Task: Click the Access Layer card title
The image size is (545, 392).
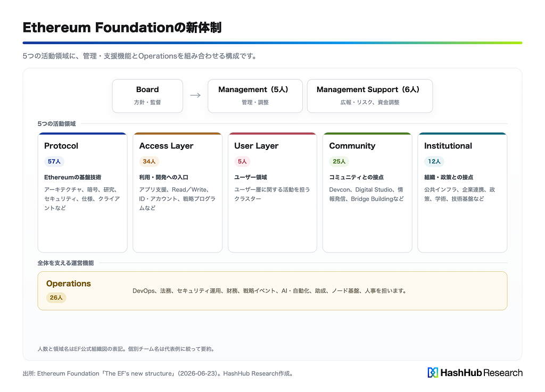Action: [x=166, y=146]
